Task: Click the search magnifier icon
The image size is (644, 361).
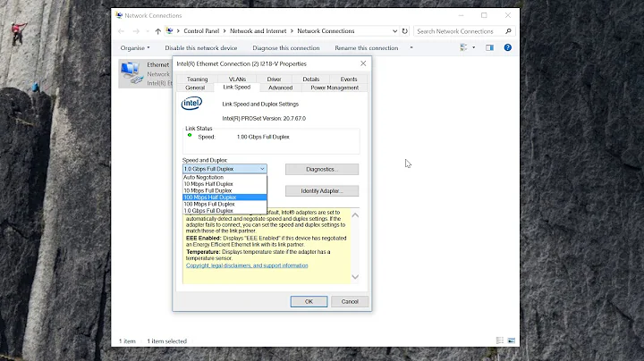Action: pos(508,31)
